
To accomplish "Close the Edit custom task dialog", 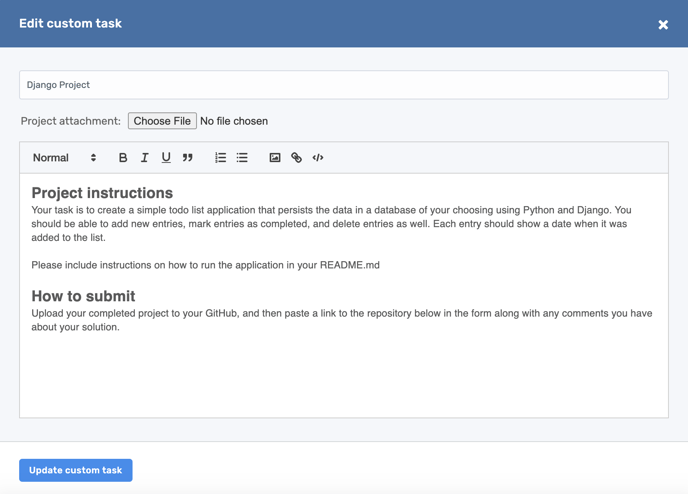I will click(663, 25).
